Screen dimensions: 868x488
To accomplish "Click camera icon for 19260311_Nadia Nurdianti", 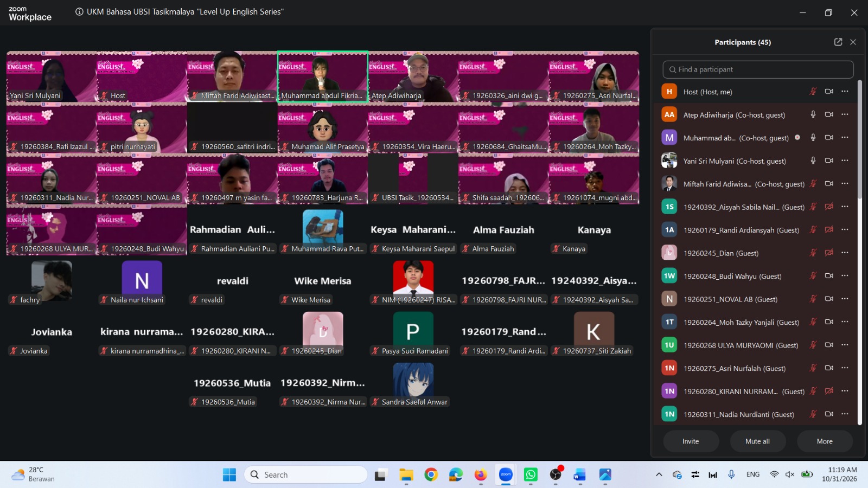I will point(829,414).
